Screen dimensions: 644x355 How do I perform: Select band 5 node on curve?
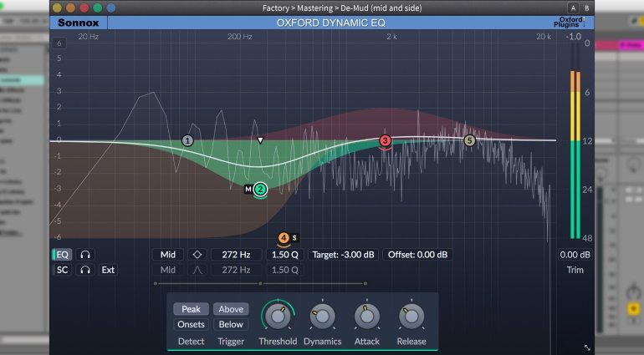[x=469, y=140]
